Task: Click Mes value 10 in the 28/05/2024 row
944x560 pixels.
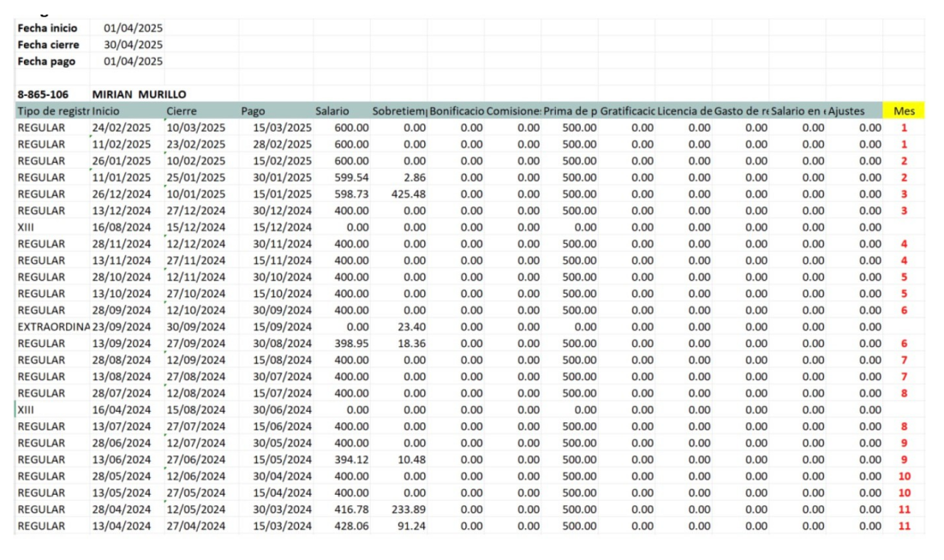Action: tap(905, 476)
